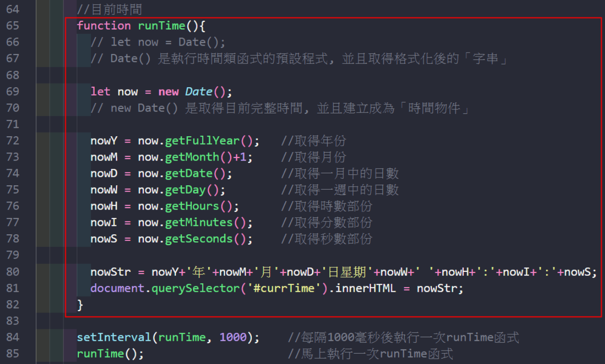Click the '#currTime' selector string
Screen dimensions: 605x364
285,288
